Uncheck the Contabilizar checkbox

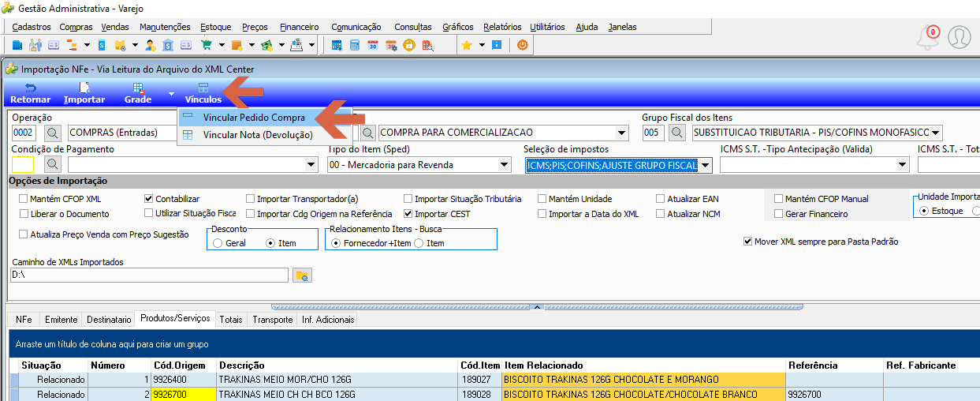(149, 199)
